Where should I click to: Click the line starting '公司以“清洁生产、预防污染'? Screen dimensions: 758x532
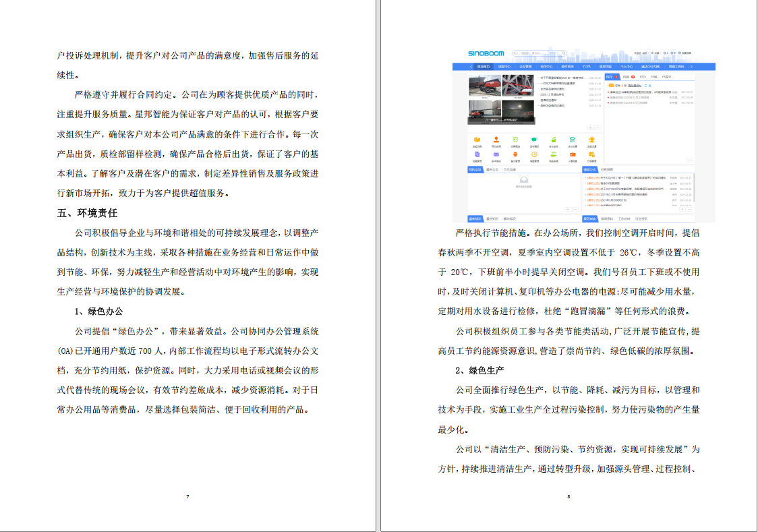(577, 449)
